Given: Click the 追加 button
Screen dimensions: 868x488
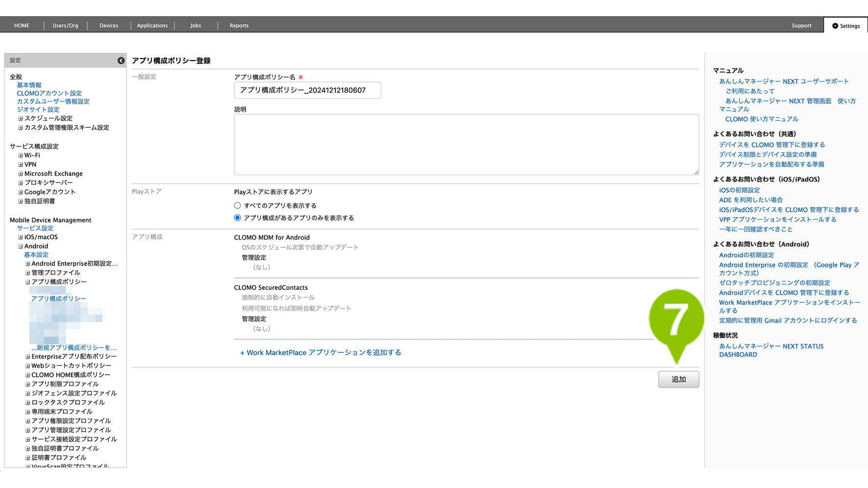Looking at the screenshot, I should 679,379.
